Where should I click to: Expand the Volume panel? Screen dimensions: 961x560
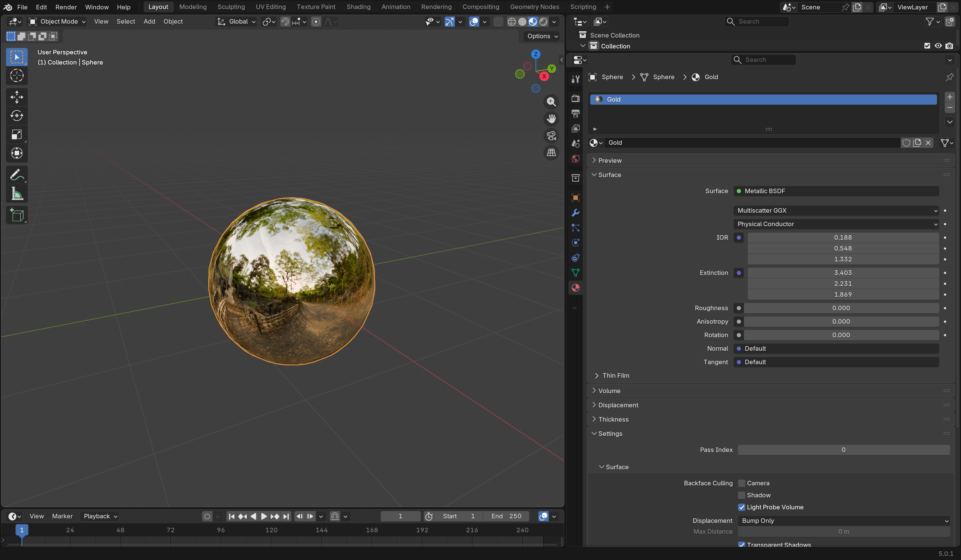coord(609,391)
